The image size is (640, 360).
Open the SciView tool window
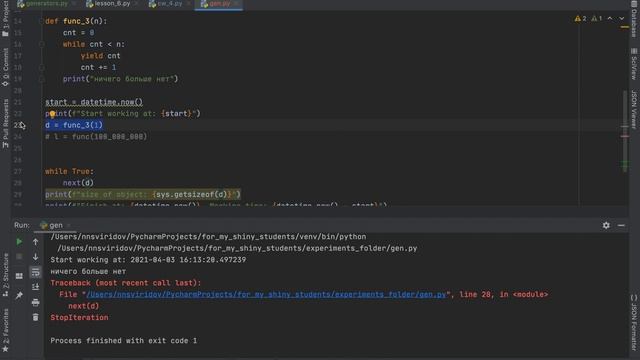pos(634,64)
